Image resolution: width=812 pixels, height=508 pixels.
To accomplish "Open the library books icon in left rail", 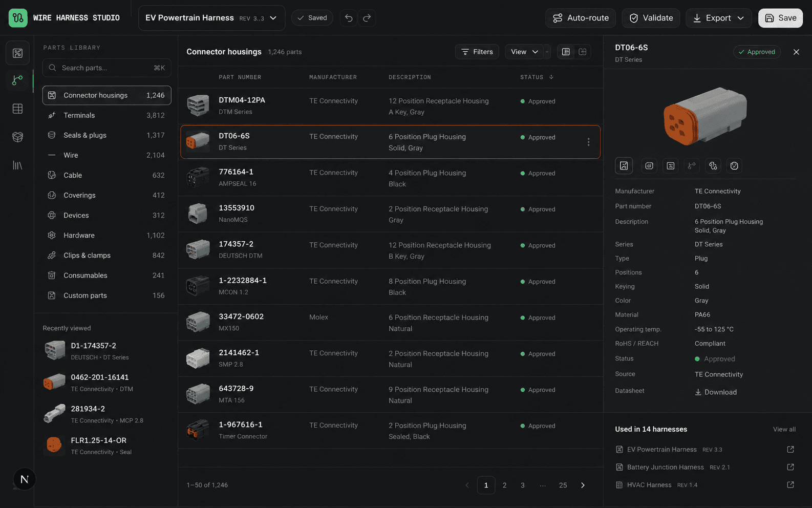I will click(x=18, y=165).
